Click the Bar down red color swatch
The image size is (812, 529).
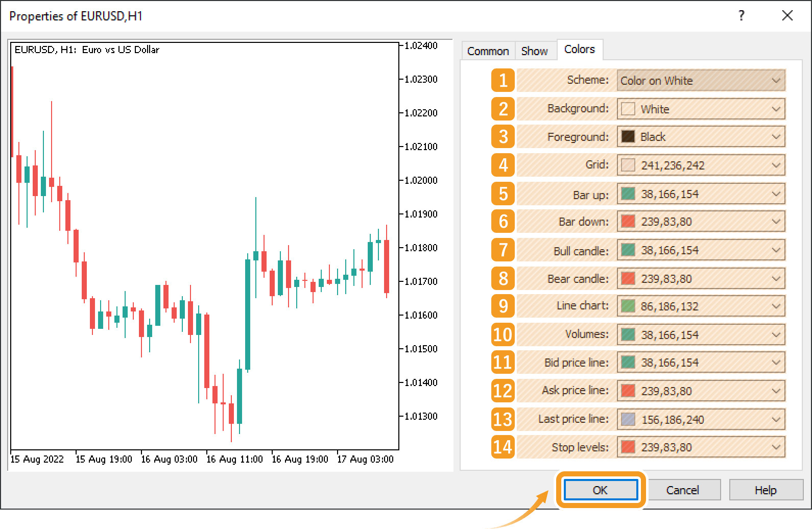(628, 222)
